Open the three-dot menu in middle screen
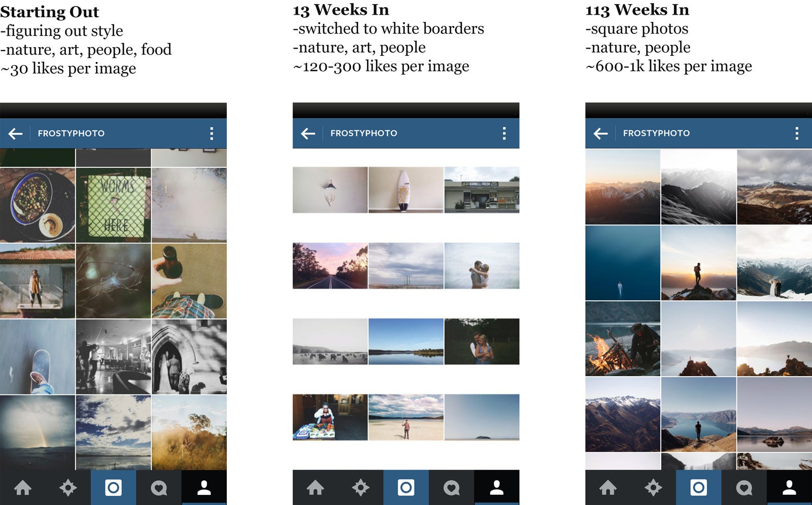Image resolution: width=812 pixels, height=505 pixels. (x=504, y=133)
